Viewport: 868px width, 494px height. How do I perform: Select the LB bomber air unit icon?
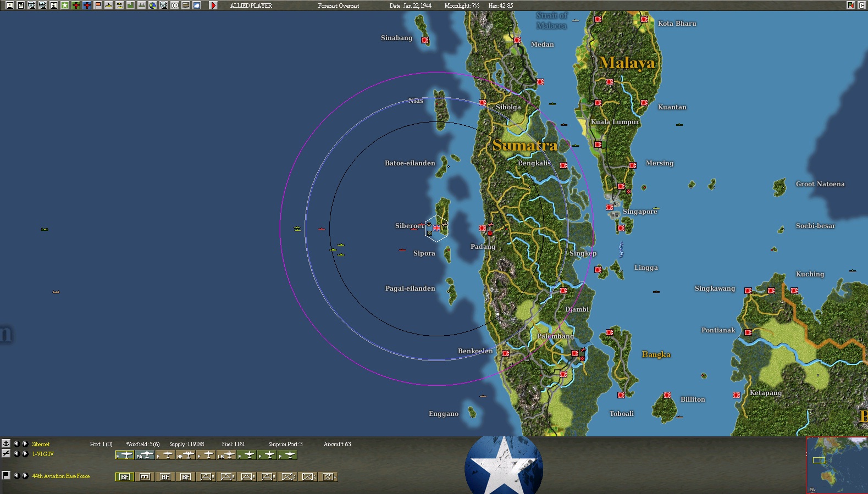(226, 455)
